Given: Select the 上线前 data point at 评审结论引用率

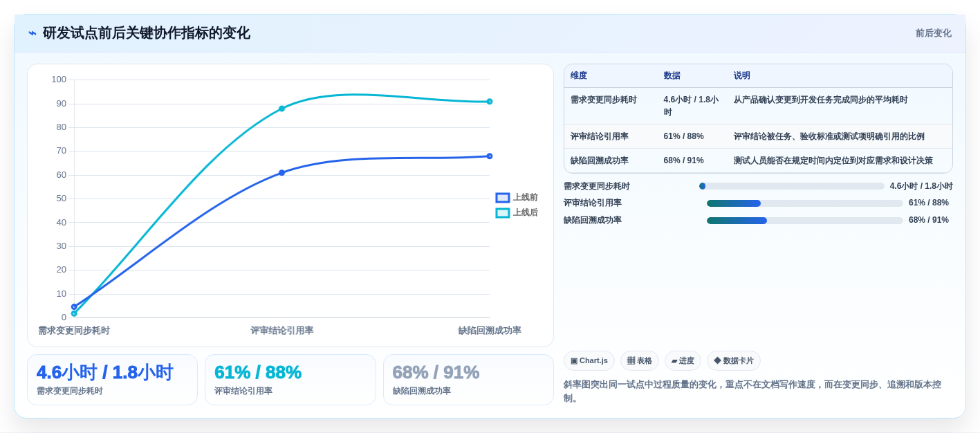Looking at the screenshot, I should coord(281,173).
